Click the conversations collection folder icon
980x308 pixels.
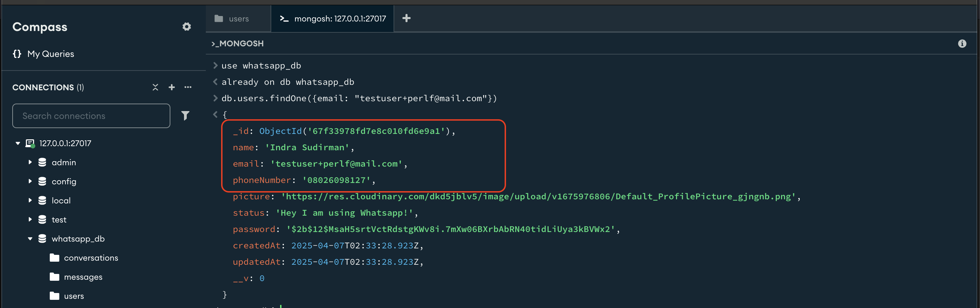tap(54, 258)
